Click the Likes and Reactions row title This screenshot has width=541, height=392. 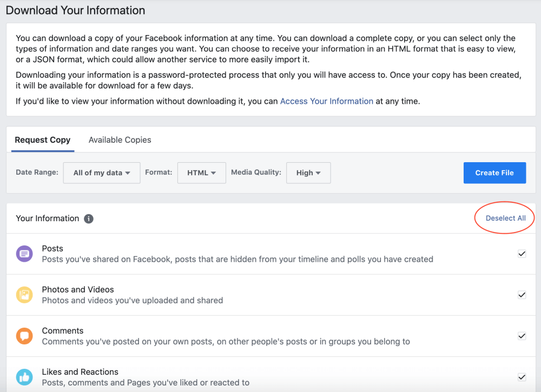pos(80,372)
